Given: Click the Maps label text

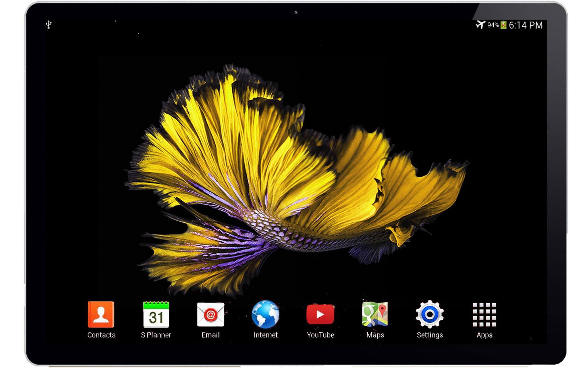Looking at the screenshot, I should (375, 335).
